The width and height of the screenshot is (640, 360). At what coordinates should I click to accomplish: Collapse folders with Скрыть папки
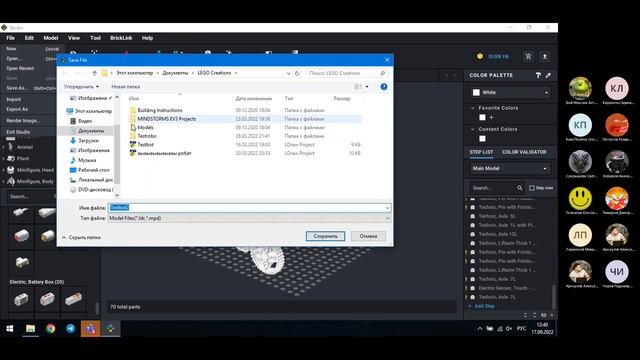pos(81,237)
